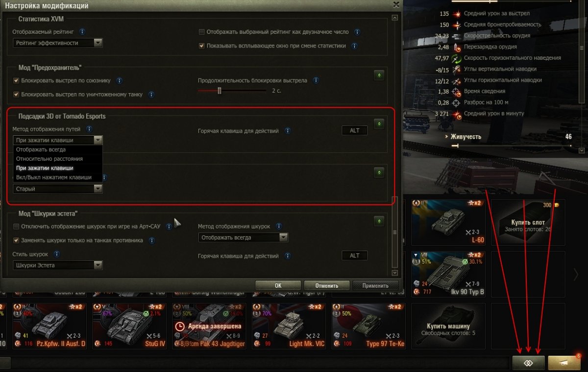
Task: Expand the Стиль шкурок dropdown Шкурки Эстета
Action: (58, 265)
